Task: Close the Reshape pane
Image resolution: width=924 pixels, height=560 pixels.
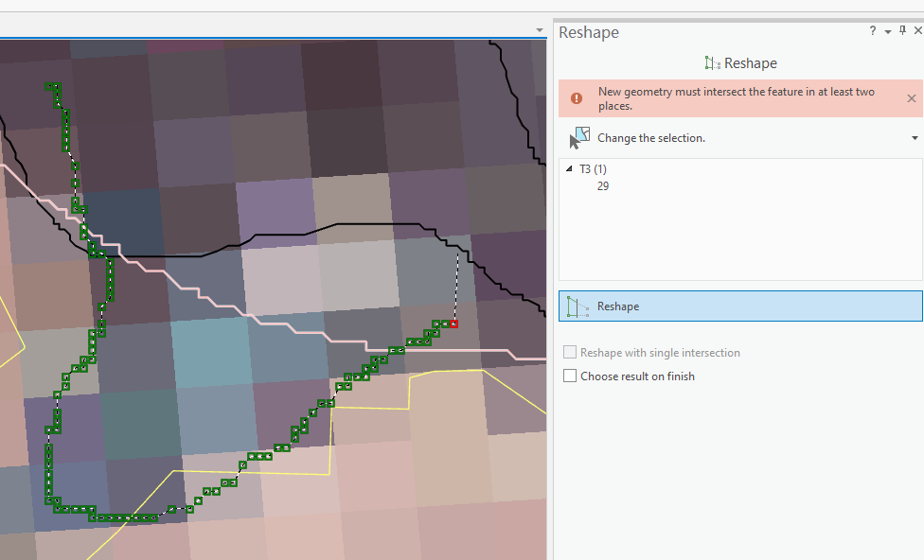Action: tap(917, 30)
